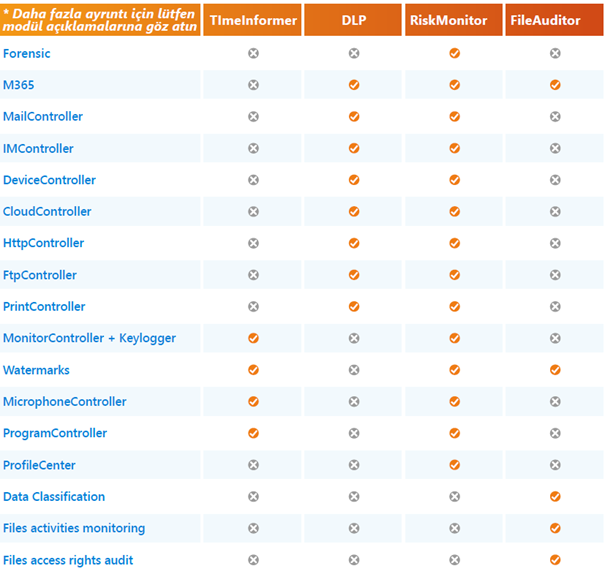Image resolution: width=605 pixels, height=574 pixels.
Task: Click the M365 checkmark in the DLP column
Action: click(354, 85)
